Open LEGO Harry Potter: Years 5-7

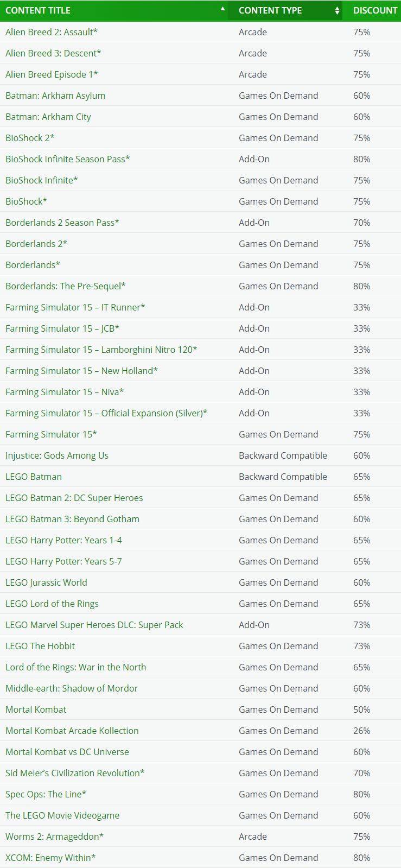(63, 561)
